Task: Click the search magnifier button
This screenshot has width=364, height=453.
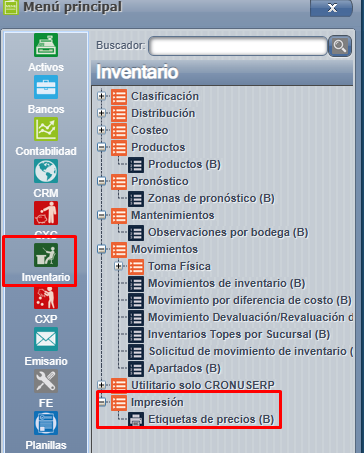Action: 340,46
